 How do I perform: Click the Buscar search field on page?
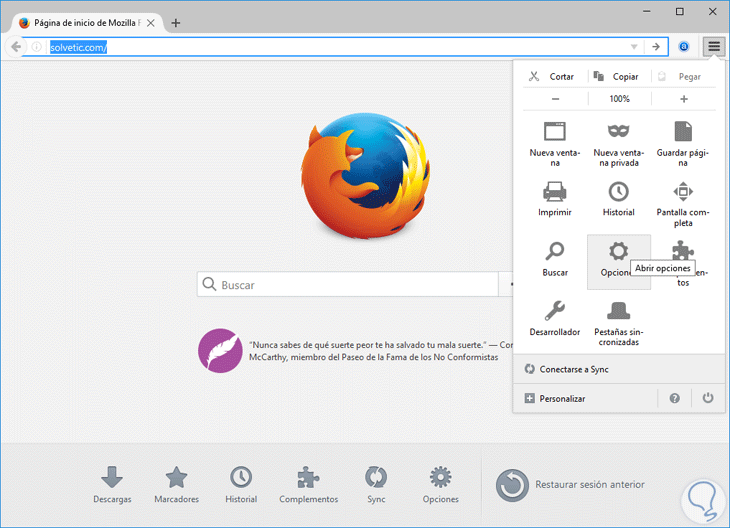click(347, 284)
